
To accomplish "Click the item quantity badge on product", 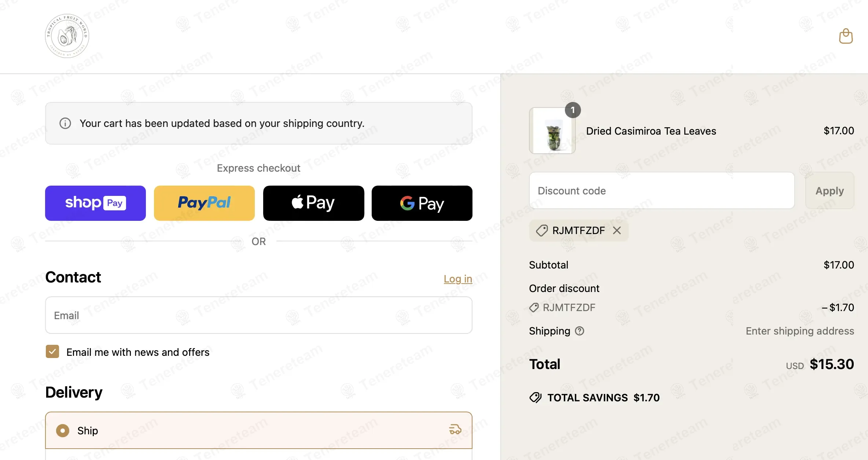I will coord(573,110).
